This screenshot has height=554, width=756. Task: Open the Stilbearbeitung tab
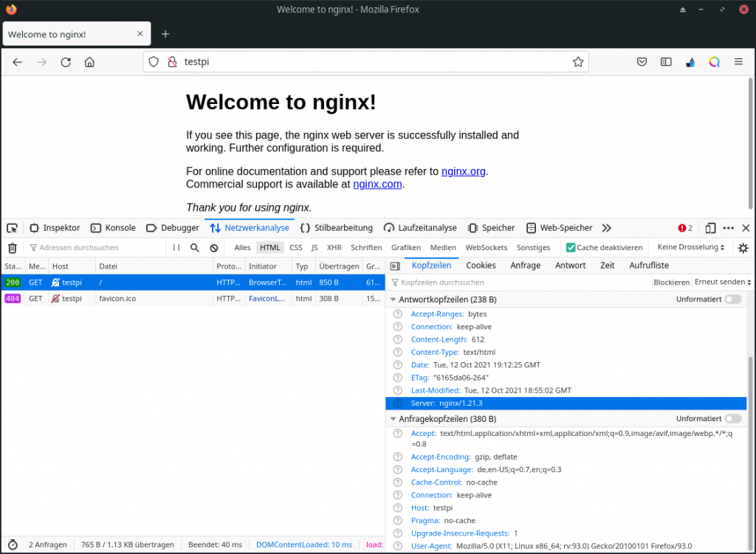(337, 228)
